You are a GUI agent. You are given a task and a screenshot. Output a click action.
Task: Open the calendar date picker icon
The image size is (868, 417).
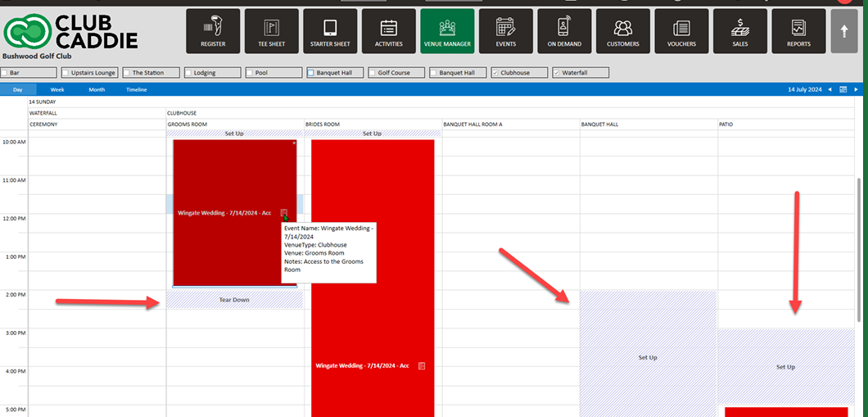pos(843,89)
